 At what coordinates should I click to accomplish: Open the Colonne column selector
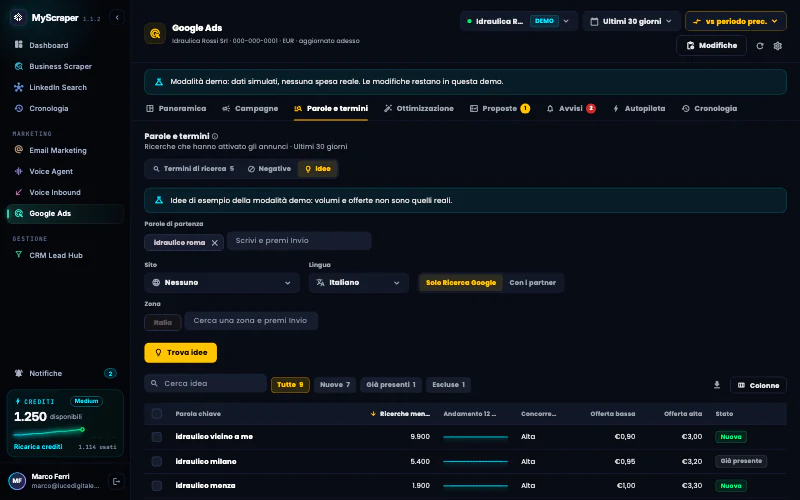(x=758, y=385)
